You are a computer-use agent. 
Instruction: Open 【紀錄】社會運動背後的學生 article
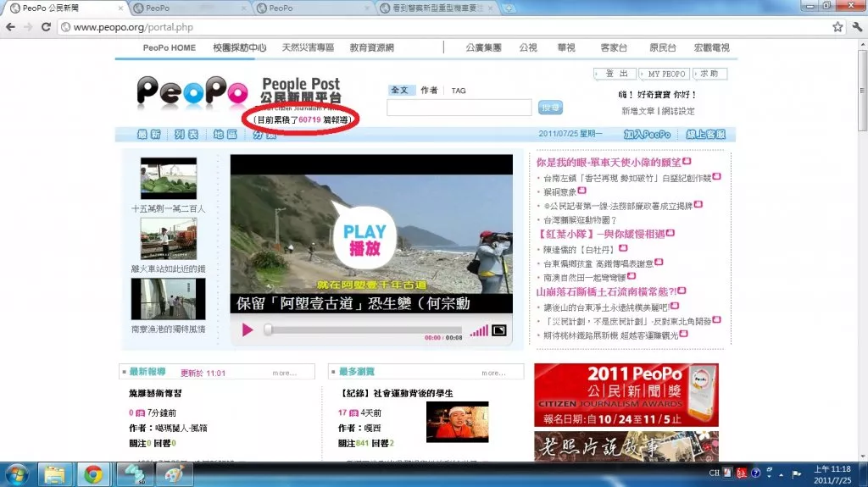pyautogui.click(x=396, y=394)
